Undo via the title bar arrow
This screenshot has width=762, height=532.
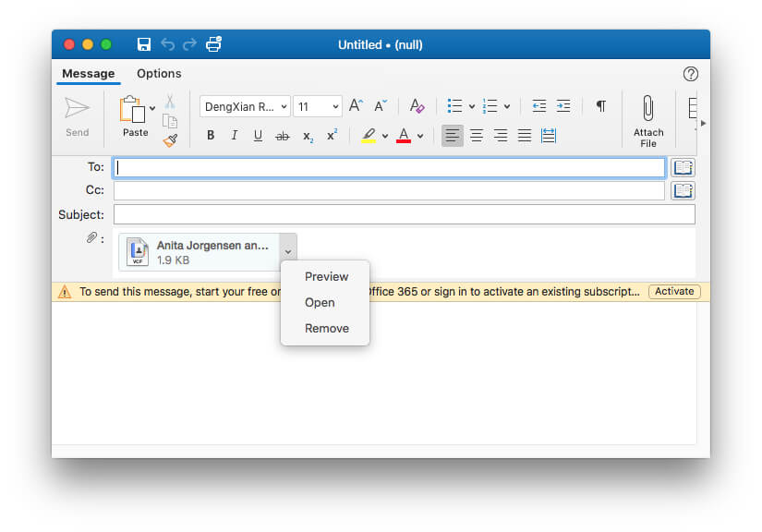[x=167, y=43]
